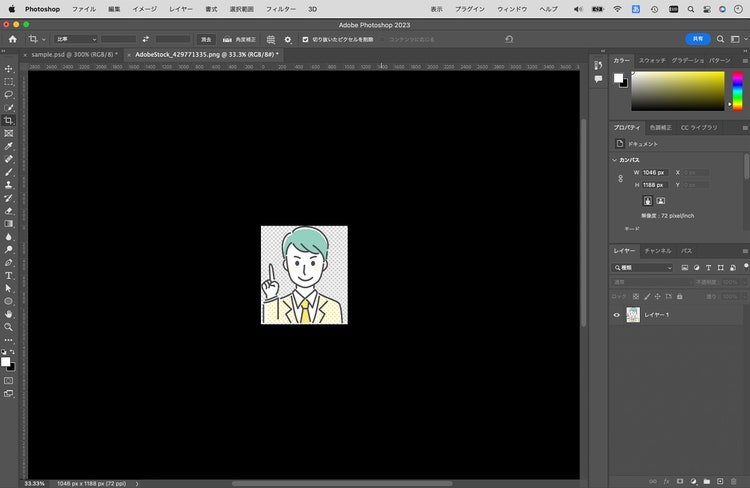
Task: Switch to the スウォッチ tab
Action: [652, 60]
